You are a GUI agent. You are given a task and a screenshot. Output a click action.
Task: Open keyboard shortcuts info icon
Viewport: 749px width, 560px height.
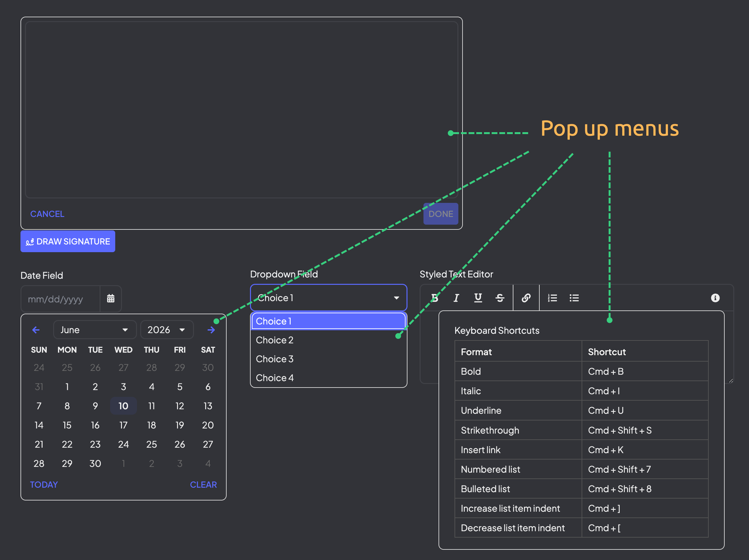[715, 298]
